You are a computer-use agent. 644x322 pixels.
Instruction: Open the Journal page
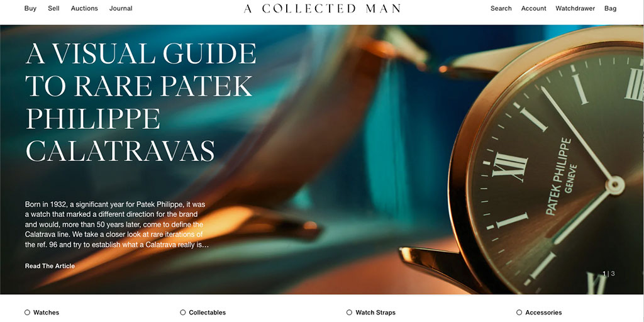(121, 8)
